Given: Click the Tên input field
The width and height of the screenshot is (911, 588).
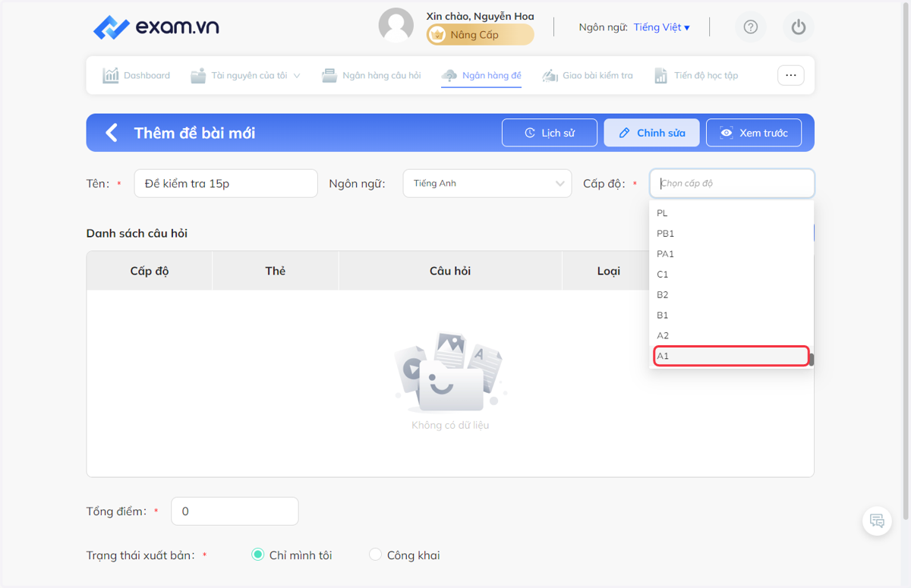Looking at the screenshot, I should pyautogui.click(x=226, y=184).
